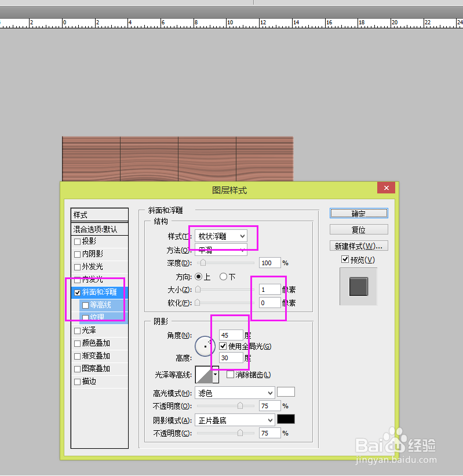
Task: Select the 下 direction radio button
Action: tap(223, 277)
